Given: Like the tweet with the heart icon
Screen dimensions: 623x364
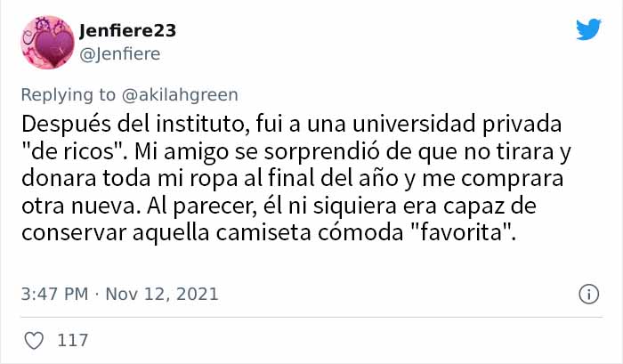Looking at the screenshot, I should 34,338.
